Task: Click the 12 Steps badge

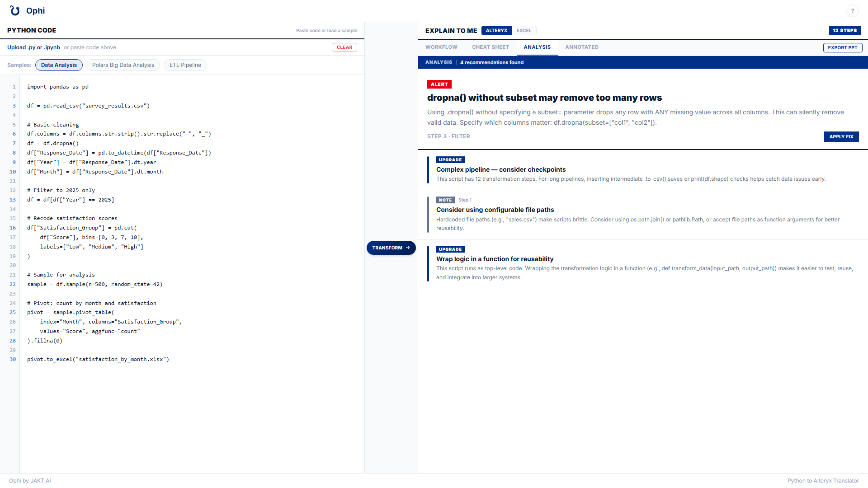Action: 844,31
